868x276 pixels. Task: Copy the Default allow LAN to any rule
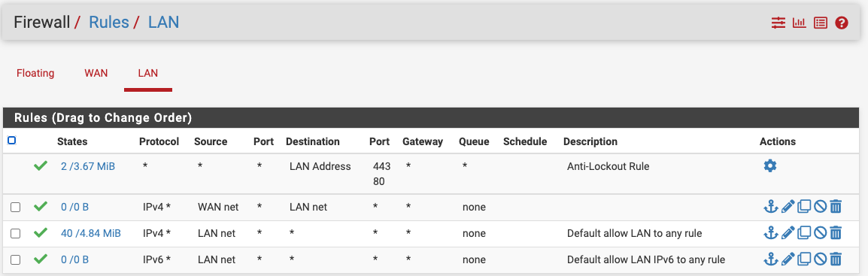[804, 233]
